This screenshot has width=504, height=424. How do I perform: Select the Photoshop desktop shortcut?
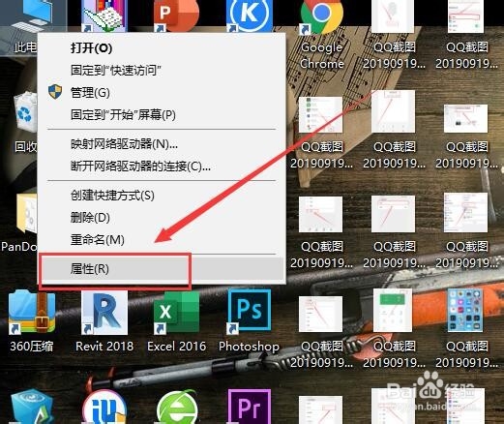coord(249,320)
